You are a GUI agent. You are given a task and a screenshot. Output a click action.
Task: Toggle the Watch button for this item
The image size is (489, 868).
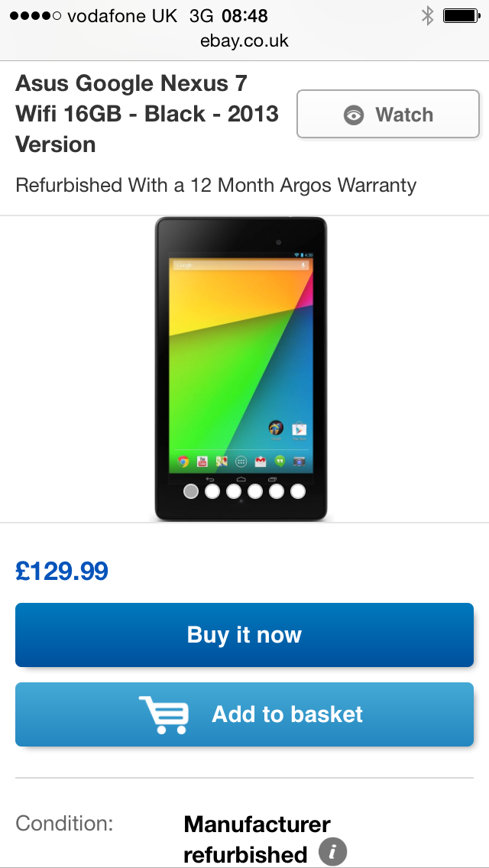pos(388,114)
